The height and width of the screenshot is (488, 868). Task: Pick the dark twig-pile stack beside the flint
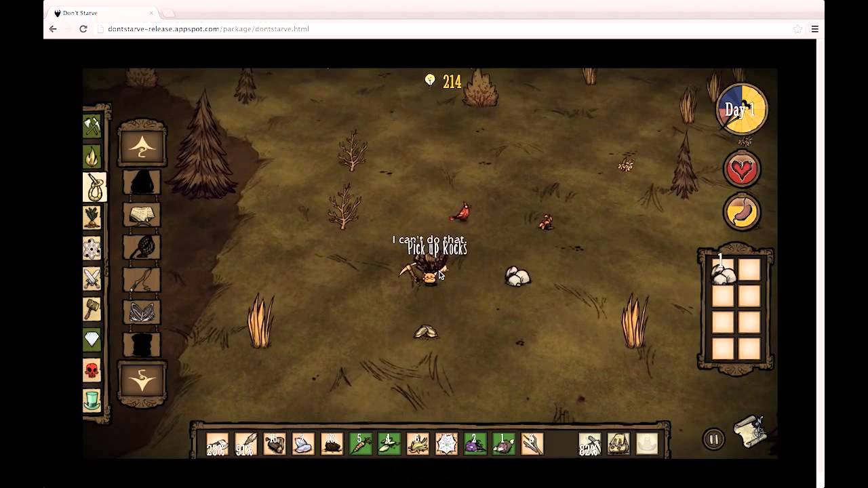[332, 444]
